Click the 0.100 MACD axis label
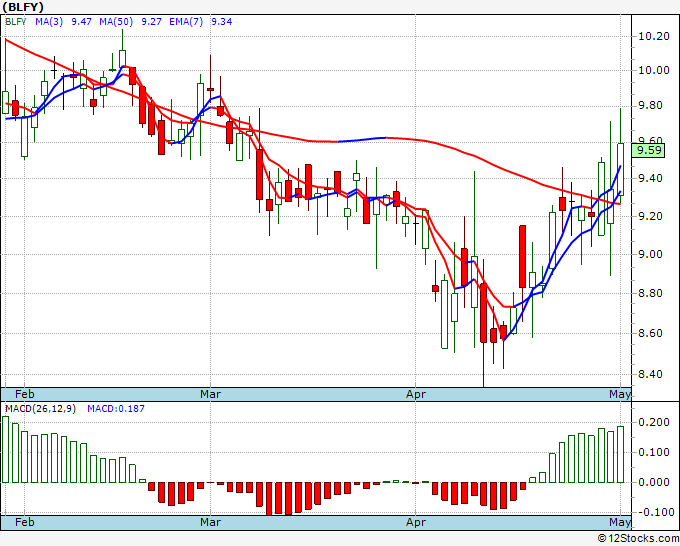 654,452
